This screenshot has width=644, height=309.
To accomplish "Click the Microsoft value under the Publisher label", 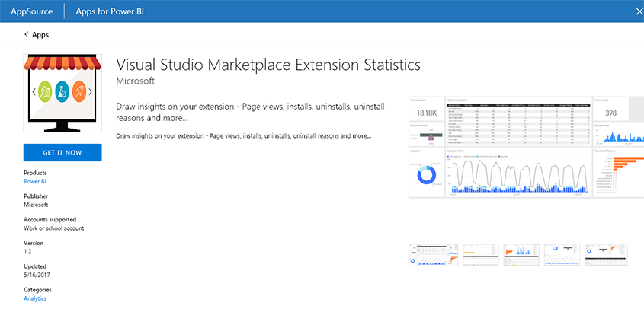I will click(36, 205).
